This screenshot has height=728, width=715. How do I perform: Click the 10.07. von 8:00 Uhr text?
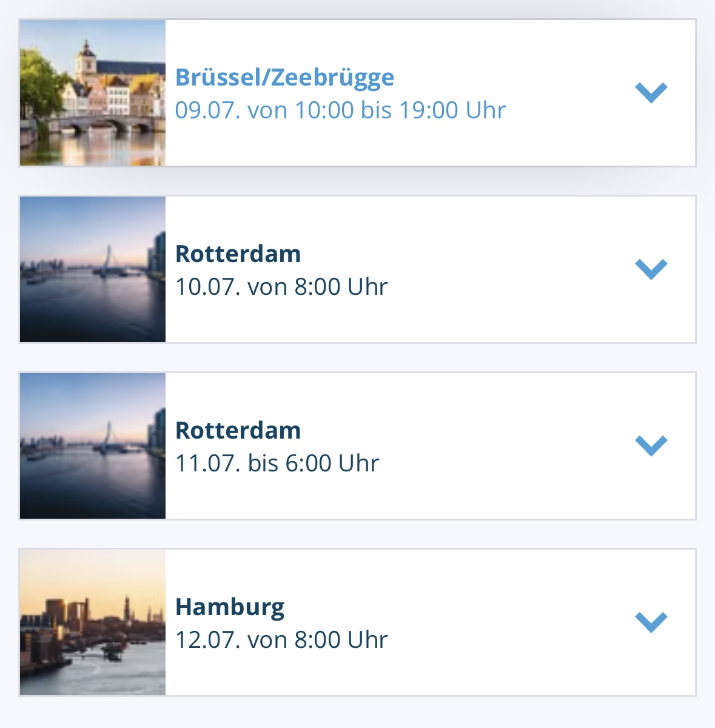281,287
